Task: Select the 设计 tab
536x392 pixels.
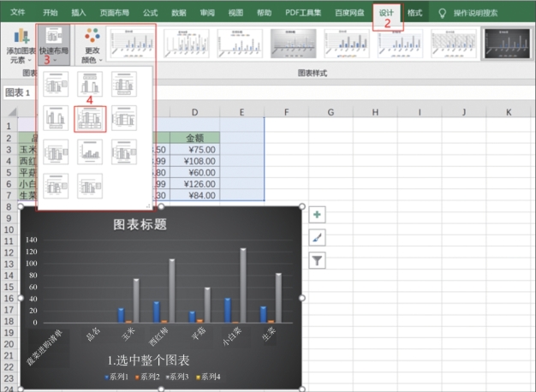Action: (x=386, y=13)
